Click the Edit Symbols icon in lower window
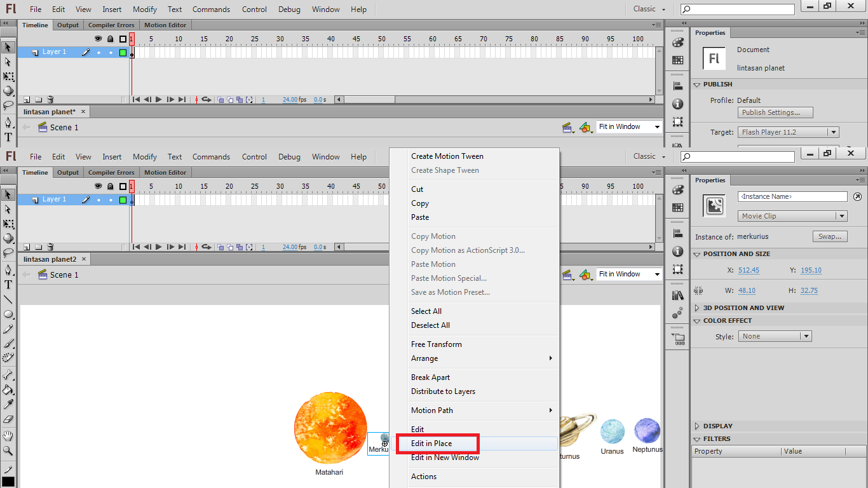The height and width of the screenshot is (488, 868). tap(585, 274)
